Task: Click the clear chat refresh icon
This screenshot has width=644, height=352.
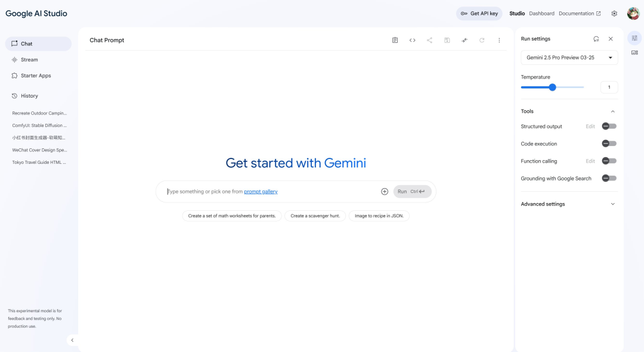Action: [482, 41]
